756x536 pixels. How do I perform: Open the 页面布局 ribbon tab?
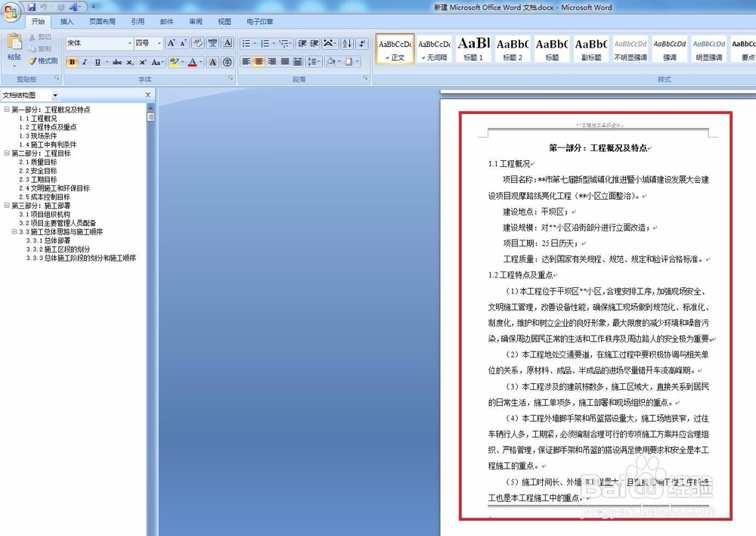click(102, 22)
